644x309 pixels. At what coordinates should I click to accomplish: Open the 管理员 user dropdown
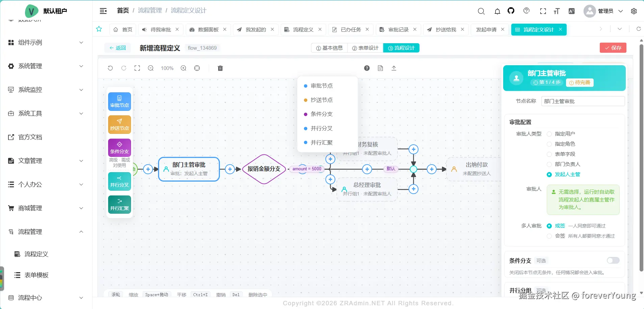tap(604, 11)
